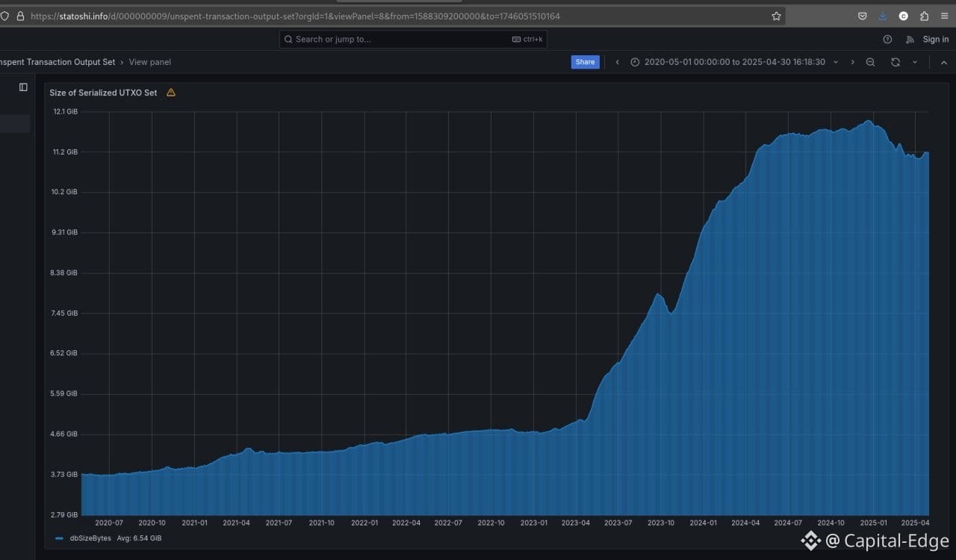956x560 pixels.
Task: Click the 2021-01 x-axis label
Action: click(x=195, y=523)
